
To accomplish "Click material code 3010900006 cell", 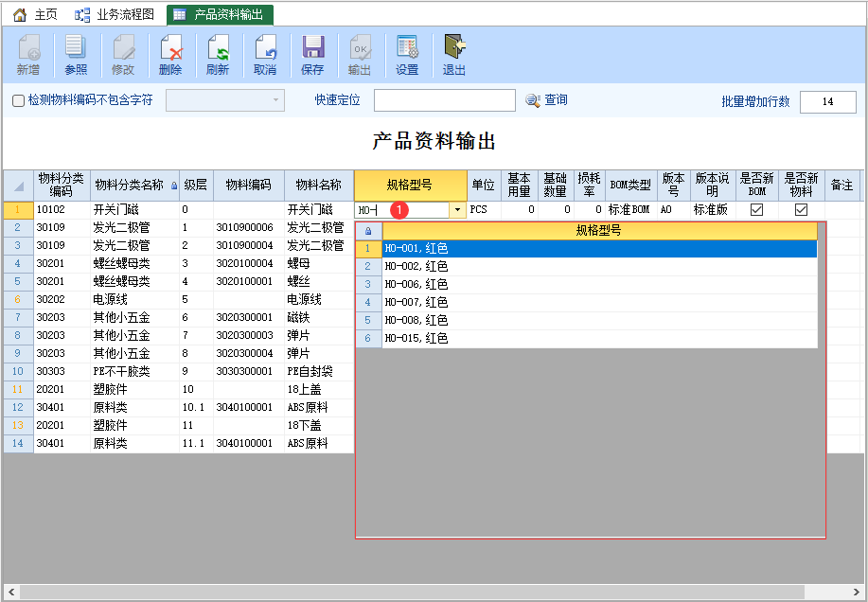I will [249, 228].
